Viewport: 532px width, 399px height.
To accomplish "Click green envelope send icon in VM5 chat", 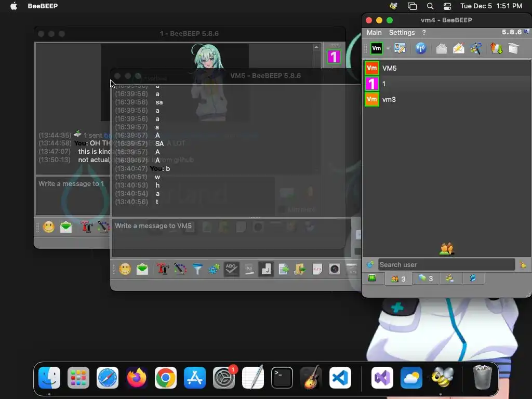I will coord(142,270).
